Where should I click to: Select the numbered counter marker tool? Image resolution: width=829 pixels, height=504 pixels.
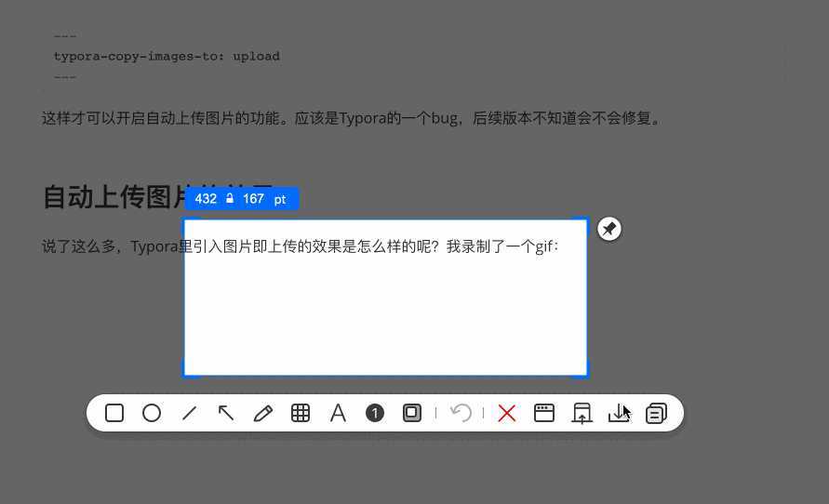[375, 413]
